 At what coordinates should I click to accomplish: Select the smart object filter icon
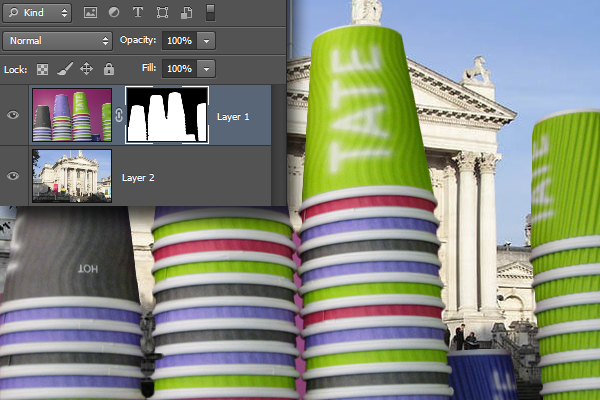tap(185, 13)
